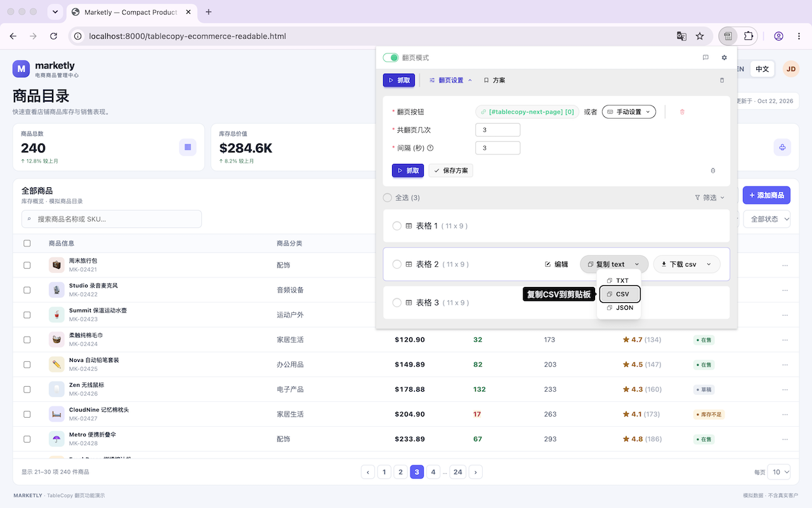Click the gray trash icon in toolbar row

(722, 81)
